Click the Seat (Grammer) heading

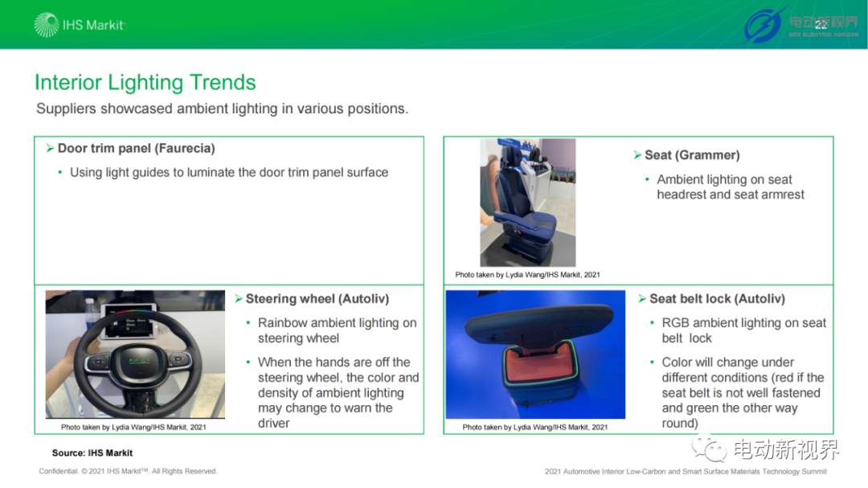pyautogui.click(x=692, y=155)
